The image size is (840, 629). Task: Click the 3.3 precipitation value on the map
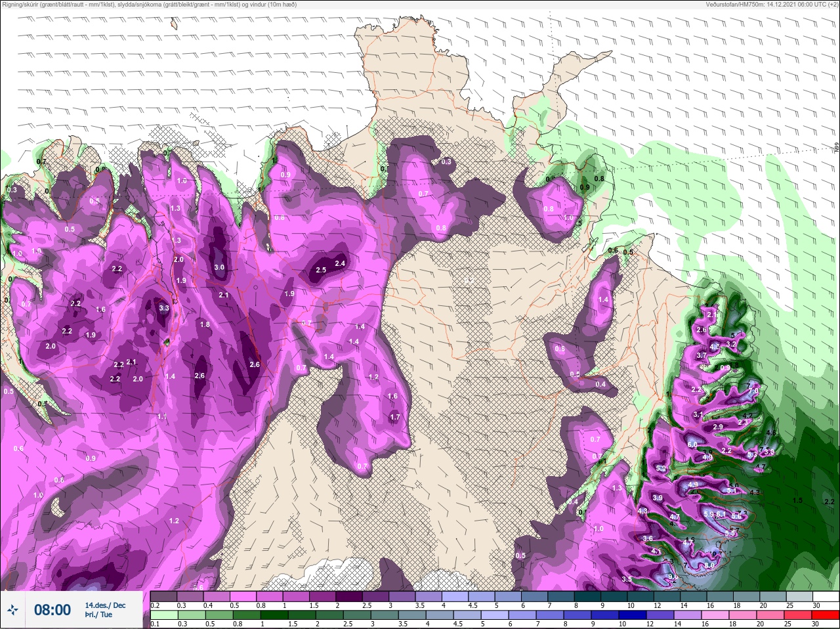coord(164,308)
